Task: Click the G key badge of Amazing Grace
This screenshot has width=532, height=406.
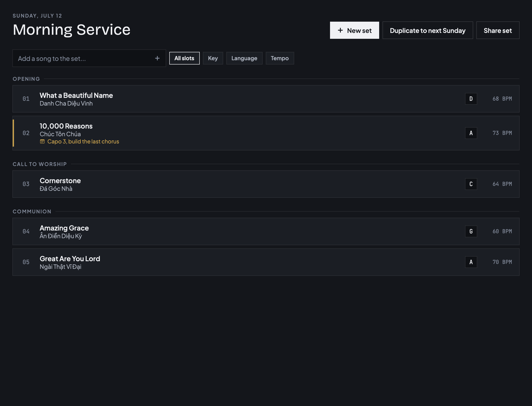Action: pos(471,231)
